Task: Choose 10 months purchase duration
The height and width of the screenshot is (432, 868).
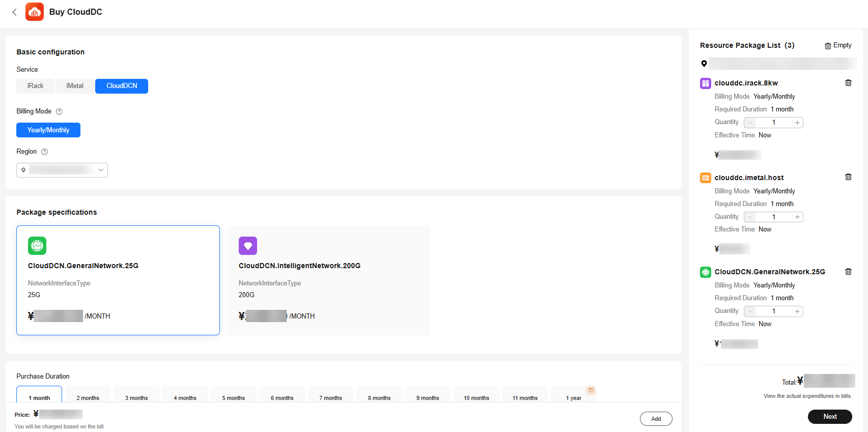Action: [x=477, y=395]
